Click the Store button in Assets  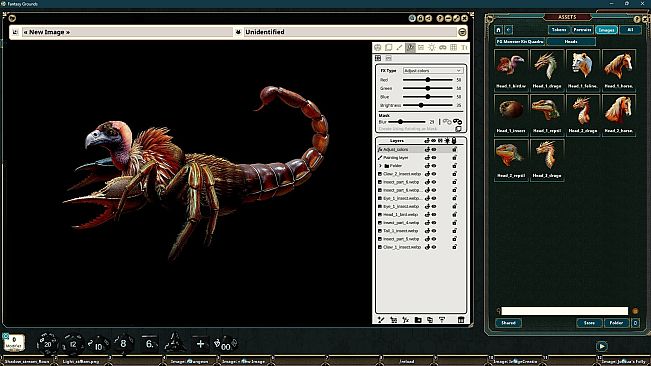[589, 323]
